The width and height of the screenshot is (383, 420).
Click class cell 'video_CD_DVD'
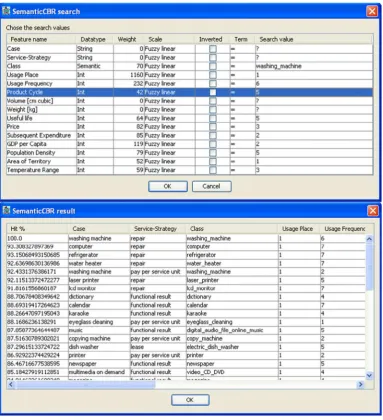tap(232, 372)
